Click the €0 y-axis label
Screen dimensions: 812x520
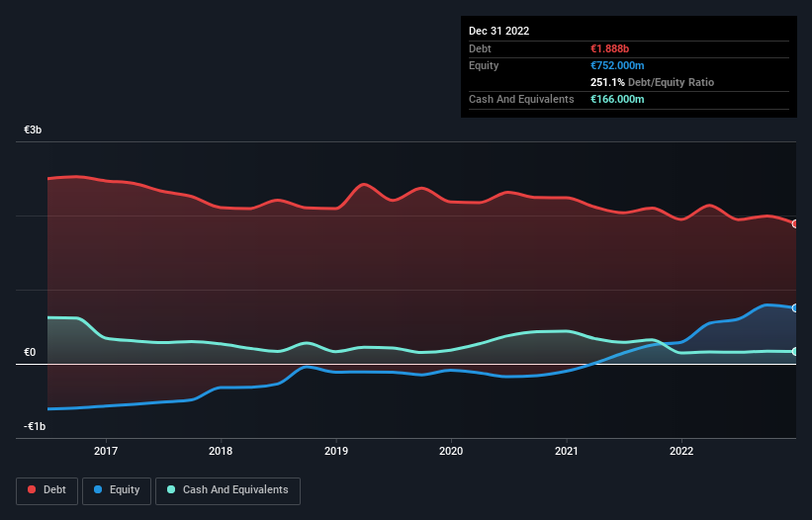pyautogui.click(x=30, y=352)
